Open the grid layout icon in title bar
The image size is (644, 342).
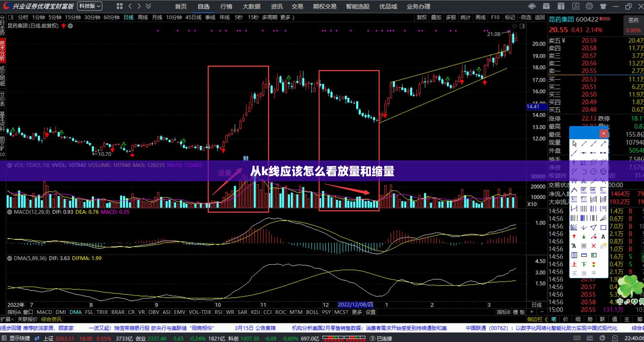(119, 6)
